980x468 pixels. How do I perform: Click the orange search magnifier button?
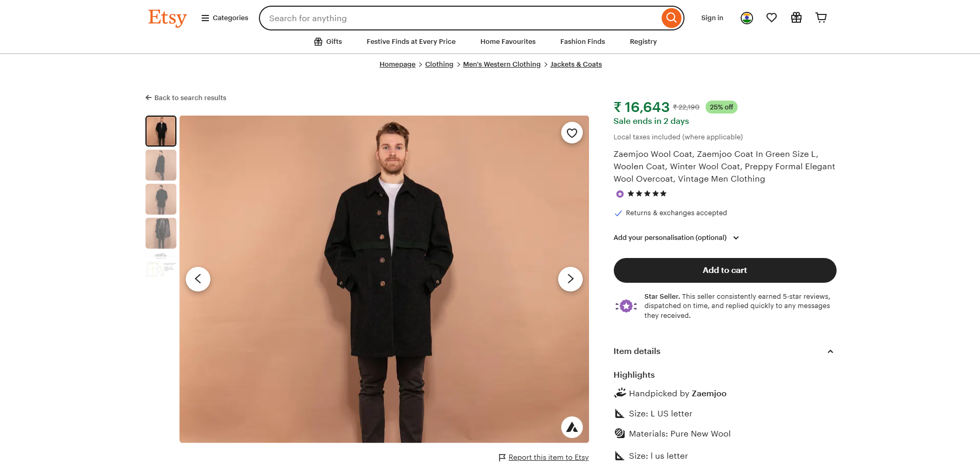pyautogui.click(x=671, y=18)
